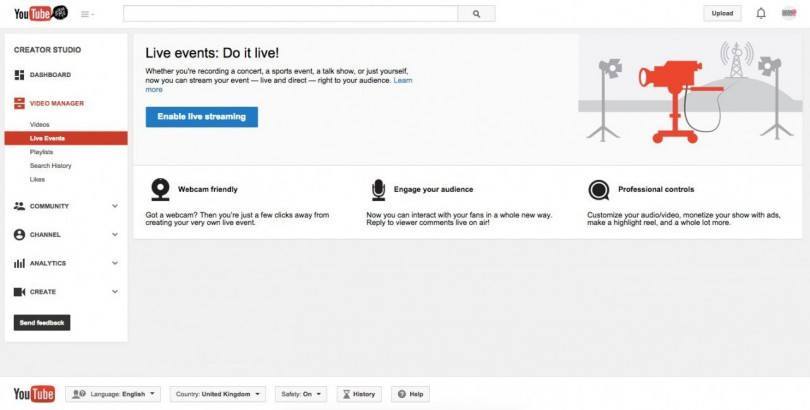Click Enable live streaming button
The image size is (810, 410).
(x=201, y=117)
